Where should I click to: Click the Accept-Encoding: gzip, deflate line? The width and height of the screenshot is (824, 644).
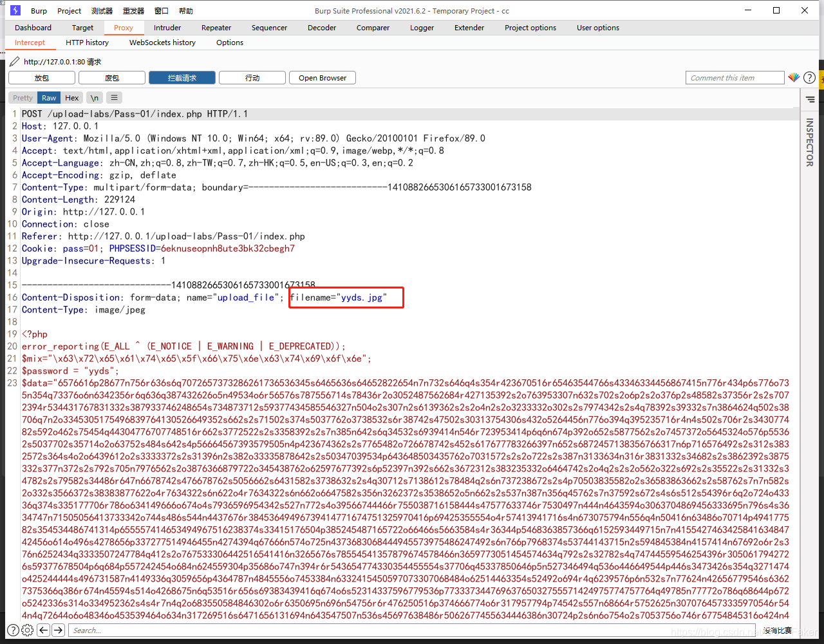pyautogui.click(x=99, y=175)
